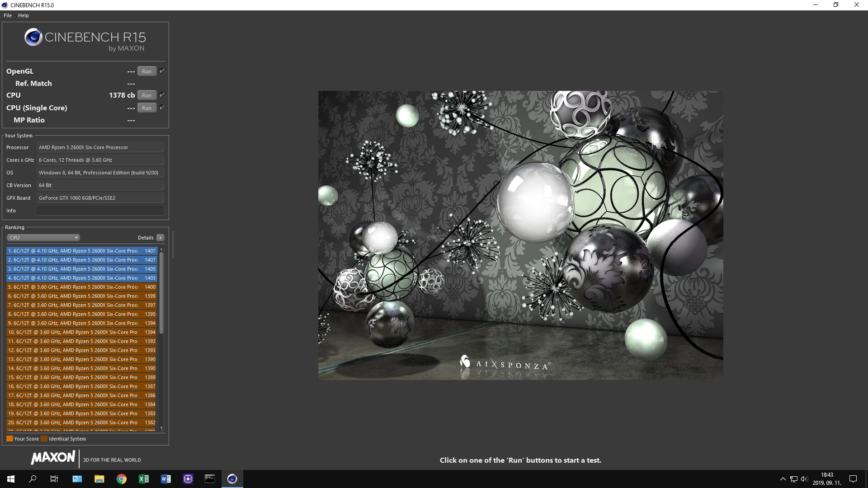The width and height of the screenshot is (868, 488).
Task: Expand ranking Details arrow
Action: pos(160,238)
